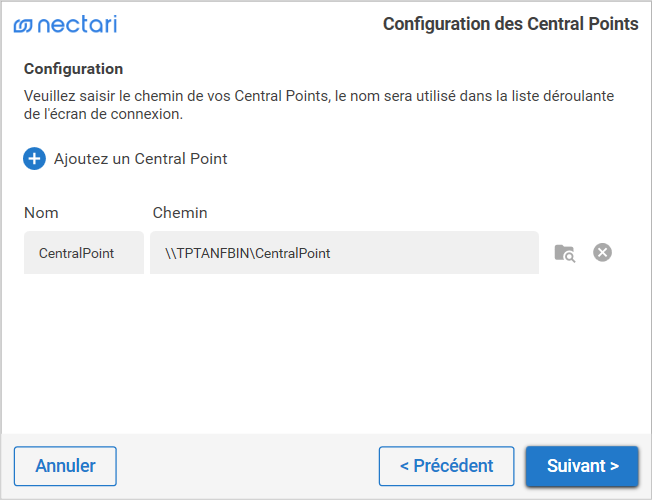
Task: Click the '\\TPTANFBIN\CentralPoint' path text
Action: coord(248,253)
